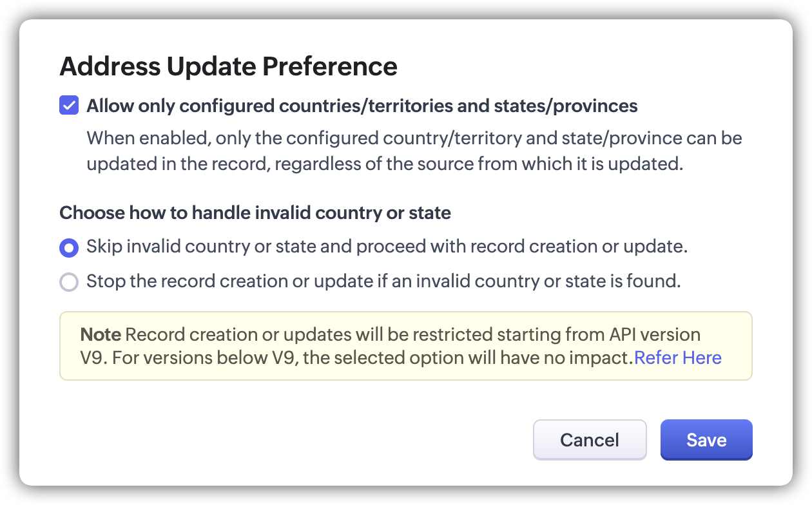
Task: Click the 'Choose how to handle invalid' subheading
Action: (x=255, y=213)
